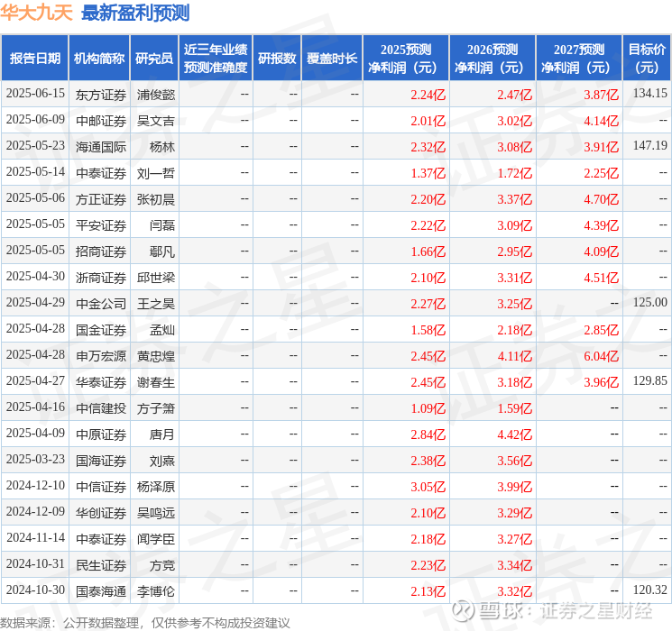672x631 pixels.
Task: Select the date cell 2025-03-23
Action: pos(35,460)
